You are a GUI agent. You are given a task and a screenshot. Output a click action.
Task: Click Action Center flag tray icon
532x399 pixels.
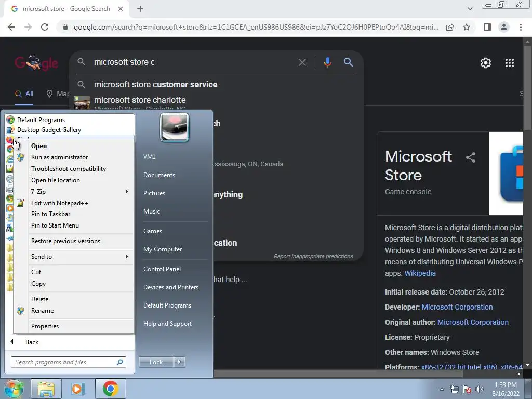467,390
